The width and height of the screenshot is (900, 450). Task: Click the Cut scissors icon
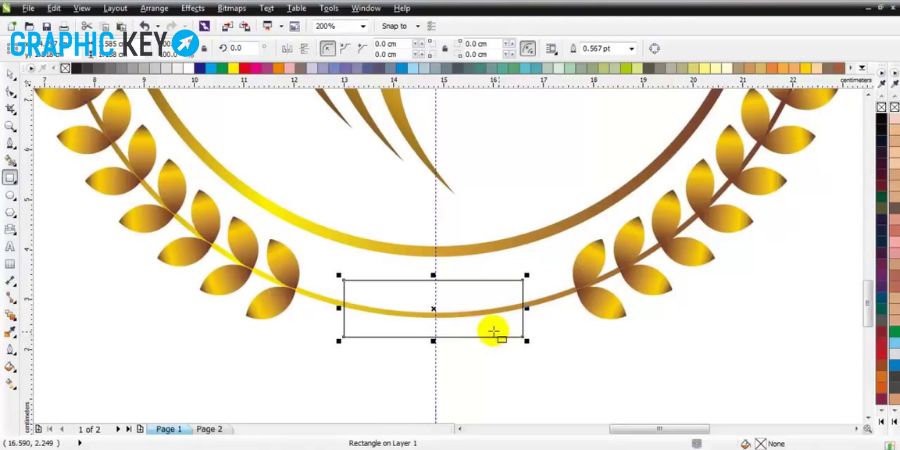point(87,26)
